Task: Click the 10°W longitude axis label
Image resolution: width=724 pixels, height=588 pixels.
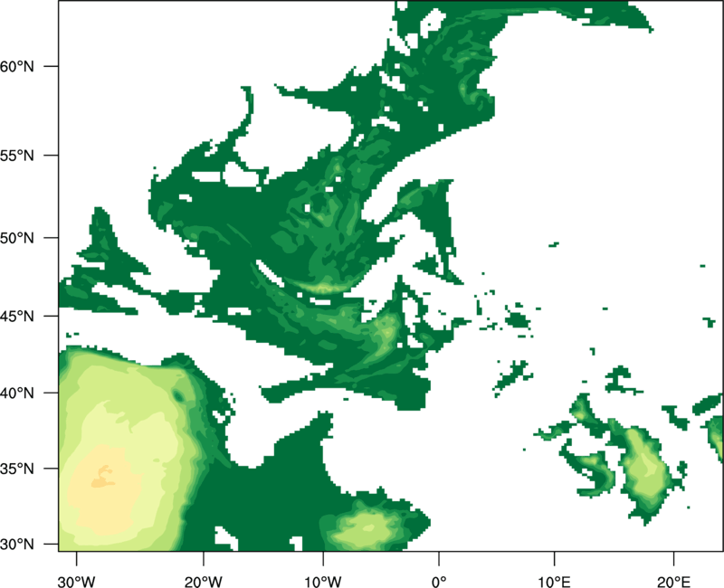Action: point(323,582)
